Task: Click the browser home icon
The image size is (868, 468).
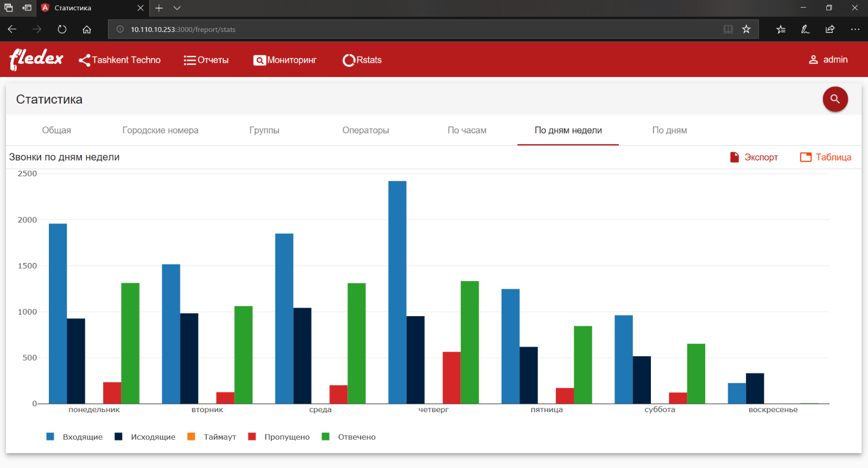Action: (x=87, y=29)
